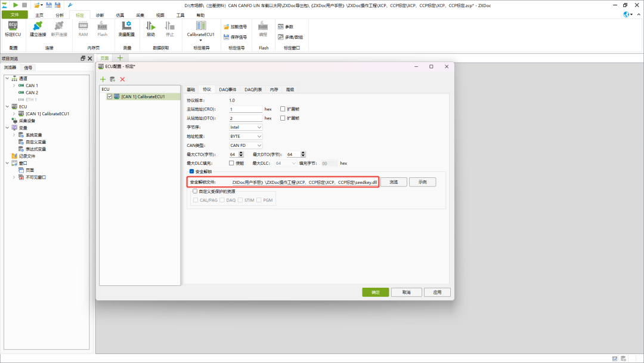Open 文件 menu
Viewport: 644px width, 363px height.
(15, 15)
